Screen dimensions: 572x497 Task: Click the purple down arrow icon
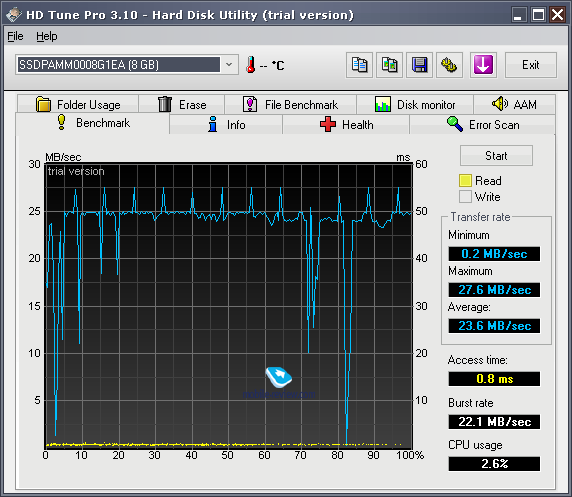pos(483,65)
